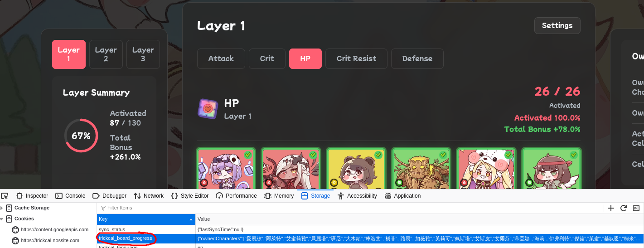
Task: Open the red horned character card
Action: click(291, 168)
